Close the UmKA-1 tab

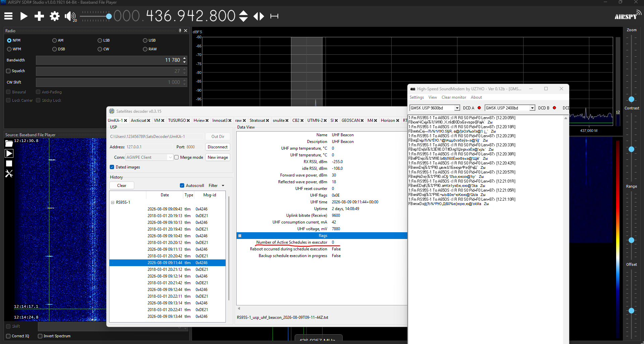click(x=126, y=120)
